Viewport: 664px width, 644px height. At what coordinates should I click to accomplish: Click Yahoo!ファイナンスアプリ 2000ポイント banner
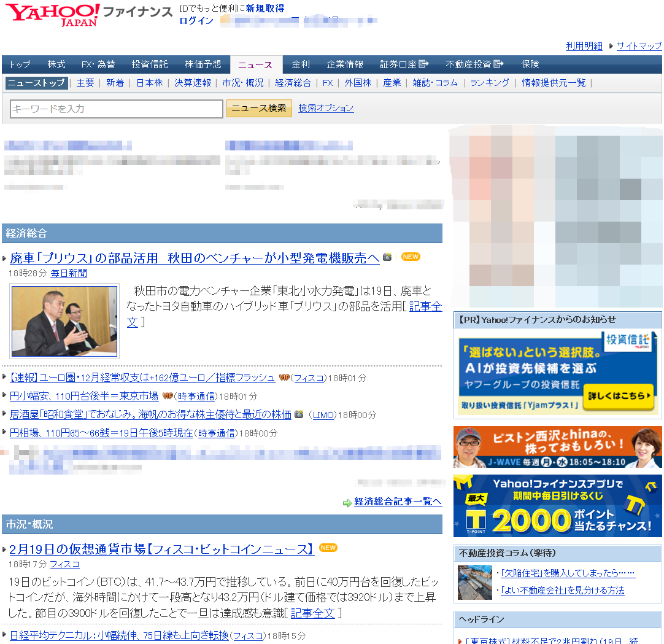(557, 506)
